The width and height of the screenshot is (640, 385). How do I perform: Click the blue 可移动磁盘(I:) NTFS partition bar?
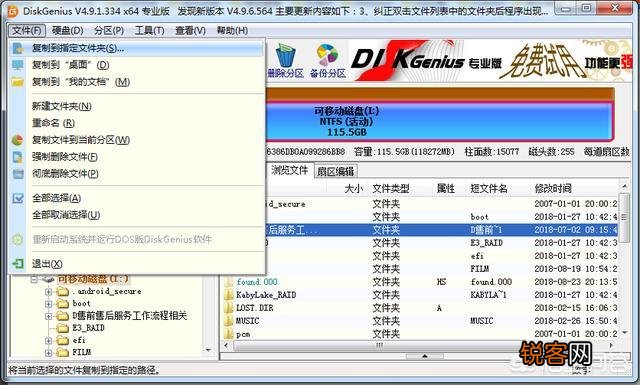pyautogui.click(x=439, y=121)
